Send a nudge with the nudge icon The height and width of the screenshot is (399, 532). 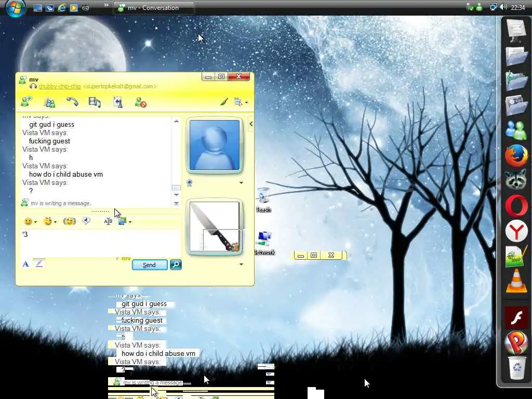(70, 221)
